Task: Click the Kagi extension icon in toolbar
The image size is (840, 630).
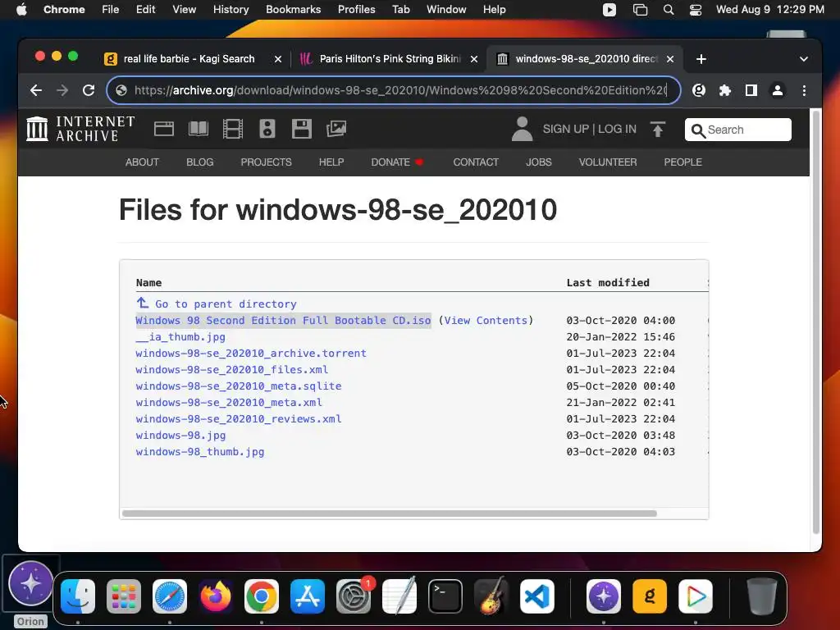Action: (x=699, y=90)
